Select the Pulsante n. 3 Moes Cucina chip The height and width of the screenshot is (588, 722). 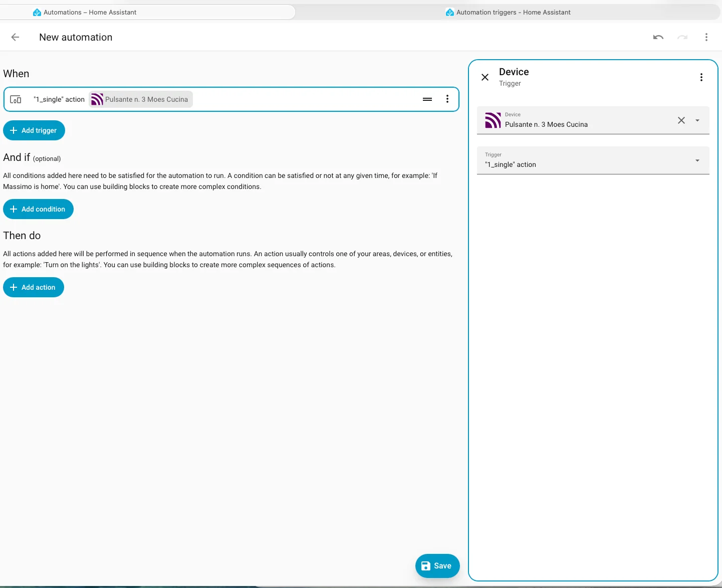pos(141,99)
